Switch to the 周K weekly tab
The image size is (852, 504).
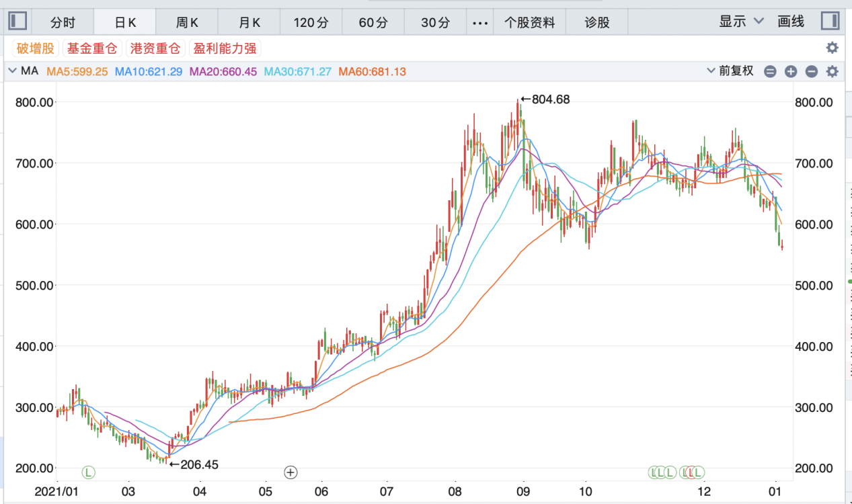coord(187,22)
